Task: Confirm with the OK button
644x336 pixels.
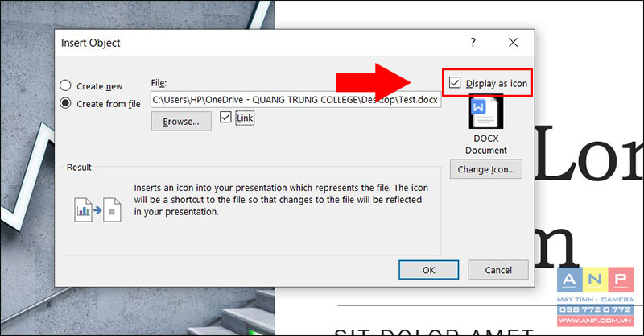Action: [x=428, y=270]
